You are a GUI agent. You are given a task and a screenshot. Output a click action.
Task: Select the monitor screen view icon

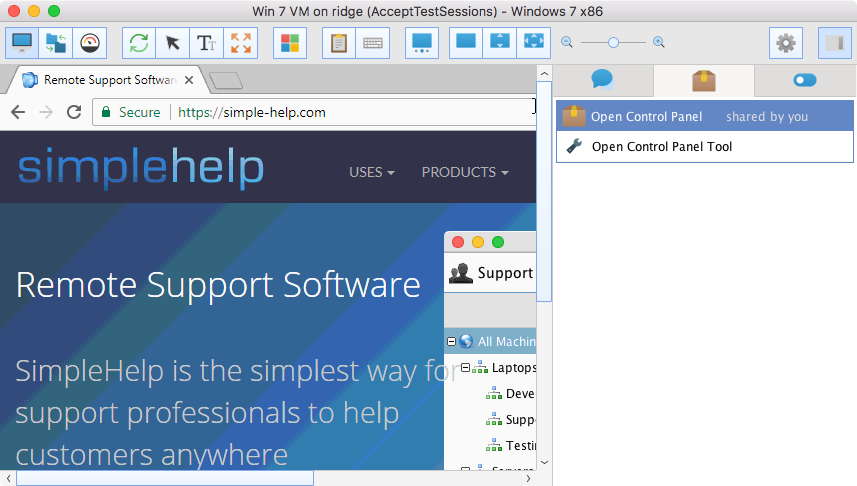[22, 43]
